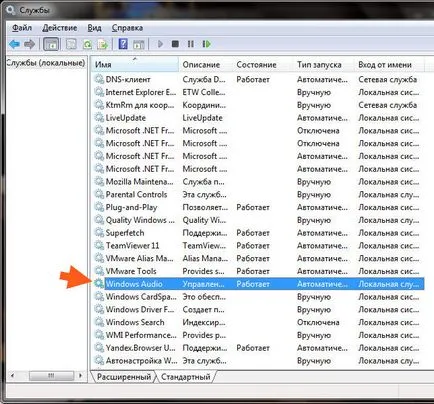Click Отключена startup type of Windows Search
The height and width of the screenshot is (404, 434).
pos(318,322)
